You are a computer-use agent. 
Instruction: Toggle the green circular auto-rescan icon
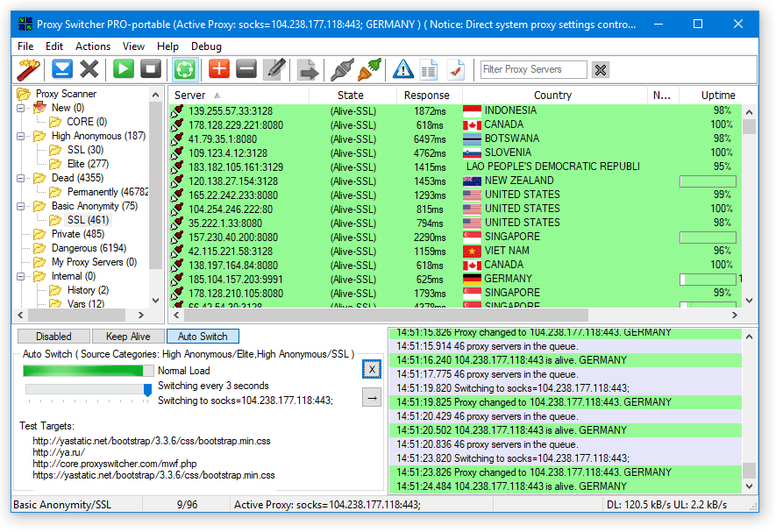[185, 69]
